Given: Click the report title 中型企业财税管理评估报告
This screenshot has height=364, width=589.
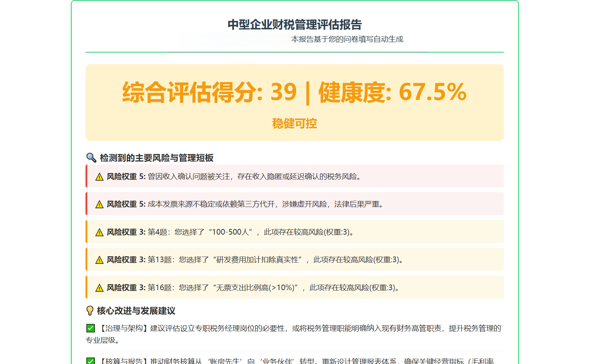Looking at the screenshot, I should pyautogui.click(x=294, y=25).
